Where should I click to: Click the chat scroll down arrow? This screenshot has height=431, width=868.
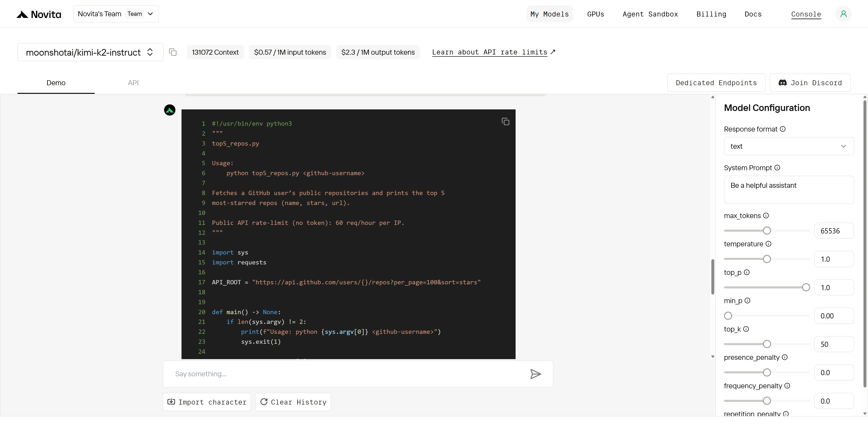(713, 356)
